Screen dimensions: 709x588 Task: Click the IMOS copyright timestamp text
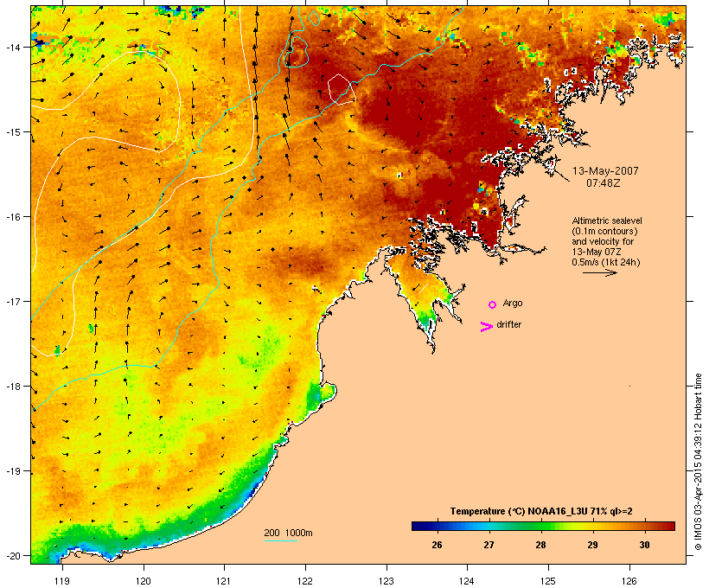(x=698, y=462)
